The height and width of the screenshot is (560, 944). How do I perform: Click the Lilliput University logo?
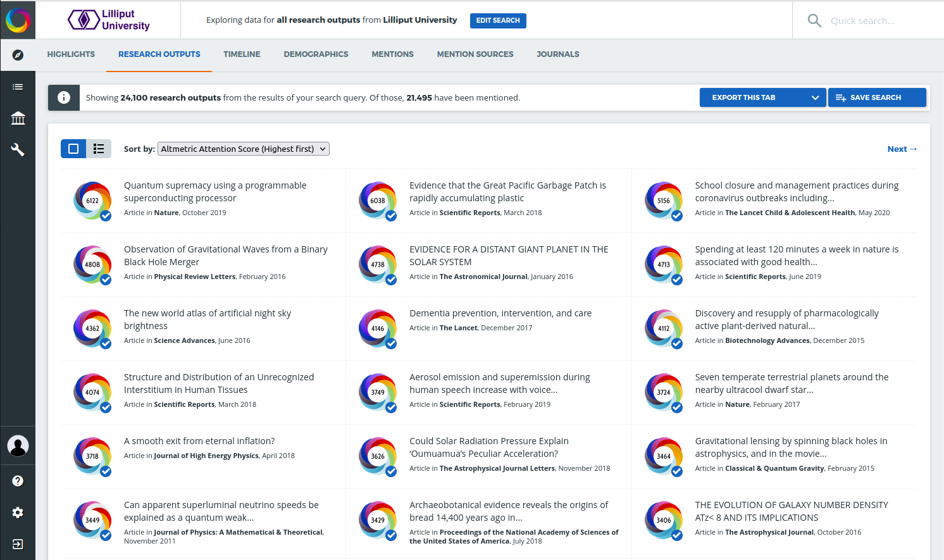[x=109, y=20]
